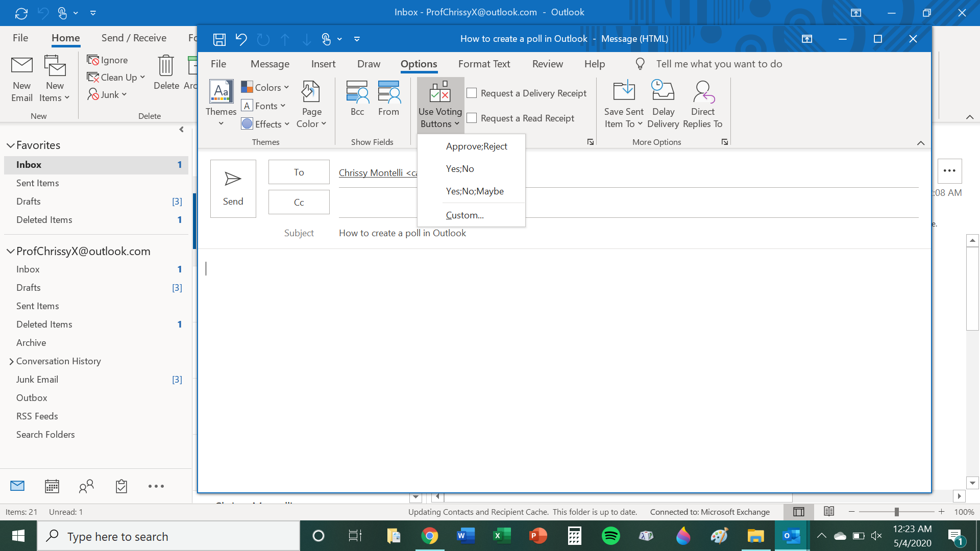This screenshot has width=980, height=551.
Task: Click the Send button
Action: (233, 188)
